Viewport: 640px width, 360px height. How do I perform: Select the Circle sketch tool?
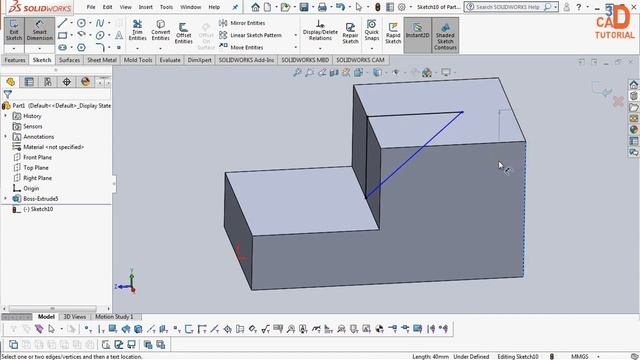tap(81, 23)
